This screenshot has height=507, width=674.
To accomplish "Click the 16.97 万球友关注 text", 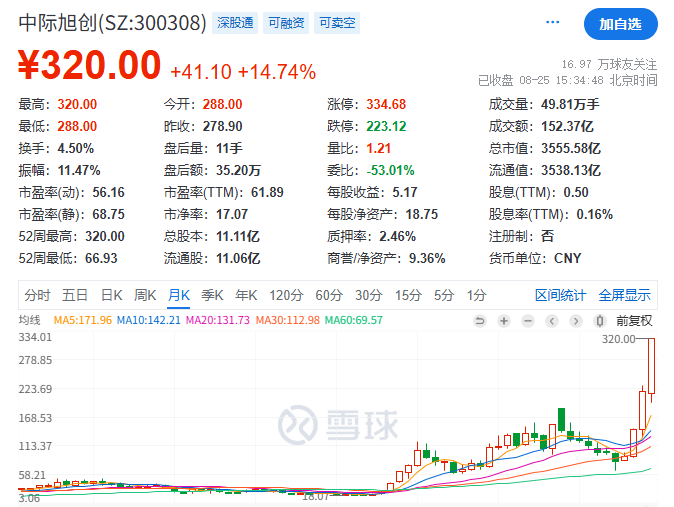I will click(610, 65).
